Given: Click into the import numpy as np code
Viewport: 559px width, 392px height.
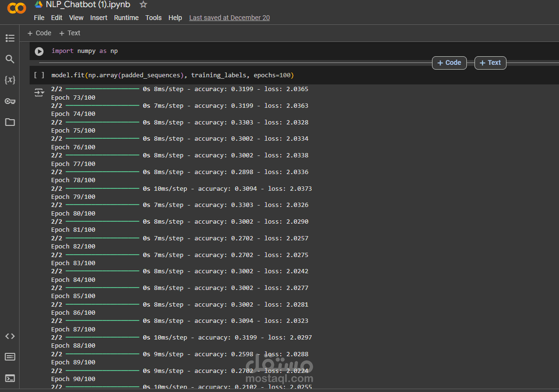Looking at the screenshot, I should pos(84,51).
